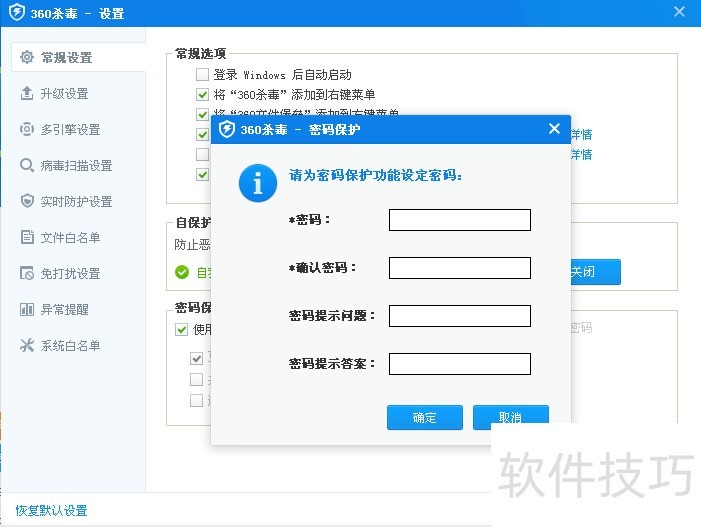701x527 pixels.
Task: Click the 多引擎设置 engine icon
Action: point(27,129)
